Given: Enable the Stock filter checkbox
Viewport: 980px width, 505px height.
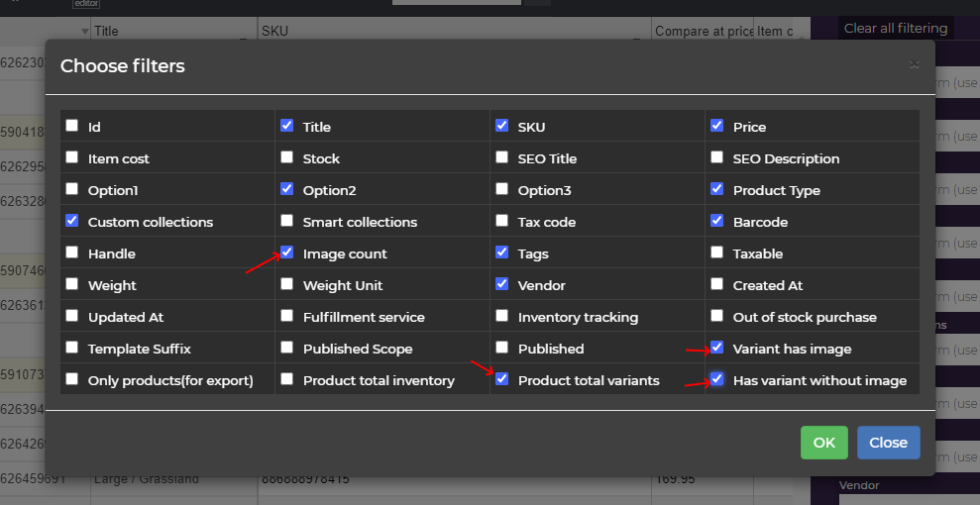Looking at the screenshot, I should tap(286, 157).
